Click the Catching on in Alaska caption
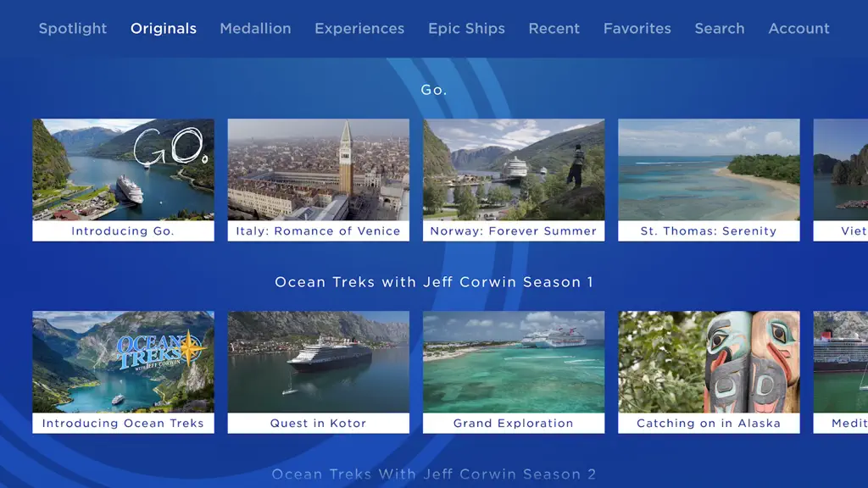This screenshot has height=488, width=868. click(709, 424)
